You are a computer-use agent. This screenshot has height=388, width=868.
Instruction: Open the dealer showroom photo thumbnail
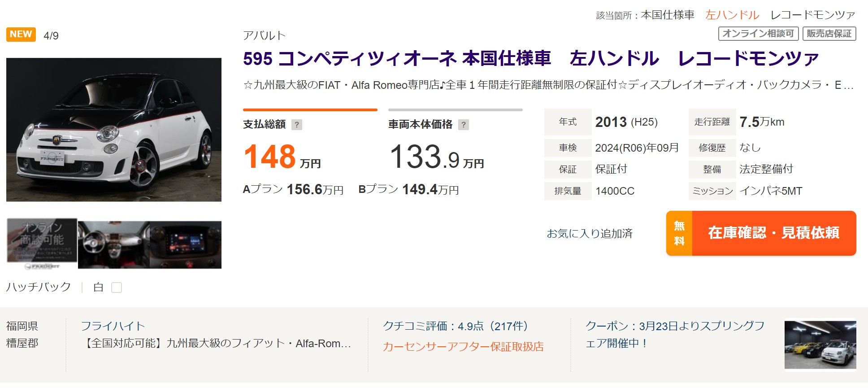pyautogui.click(x=820, y=344)
